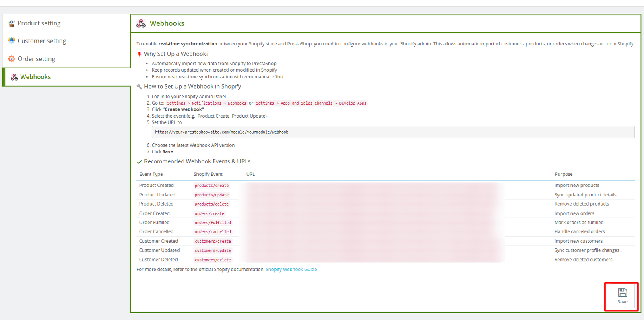Click the Import new customers cell
This screenshot has height=320, width=644.
tap(578, 241)
